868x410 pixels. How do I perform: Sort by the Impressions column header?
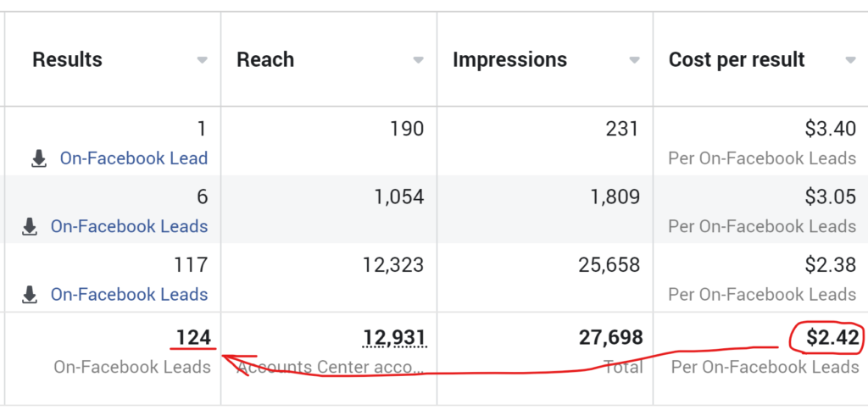pyautogui.click(x=509, y=60)
